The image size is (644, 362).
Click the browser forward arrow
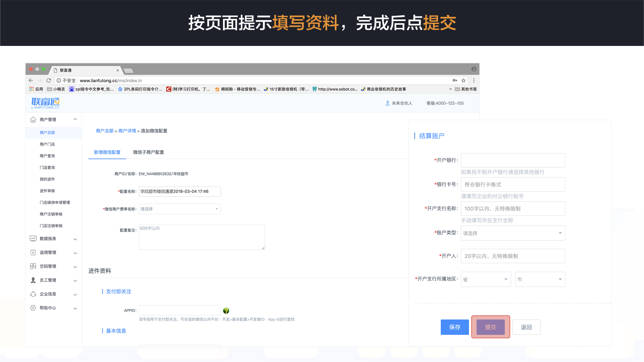40,80
